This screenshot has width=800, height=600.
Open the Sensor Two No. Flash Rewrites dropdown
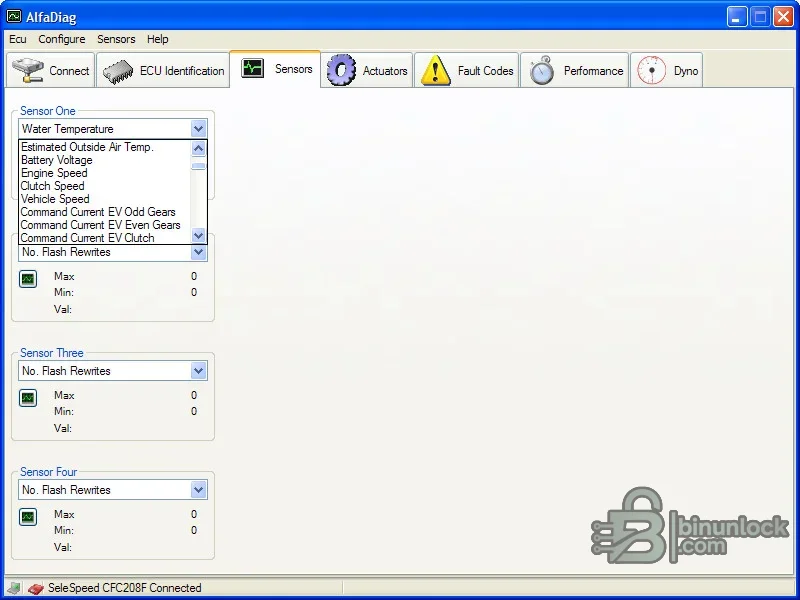(198, 252)
